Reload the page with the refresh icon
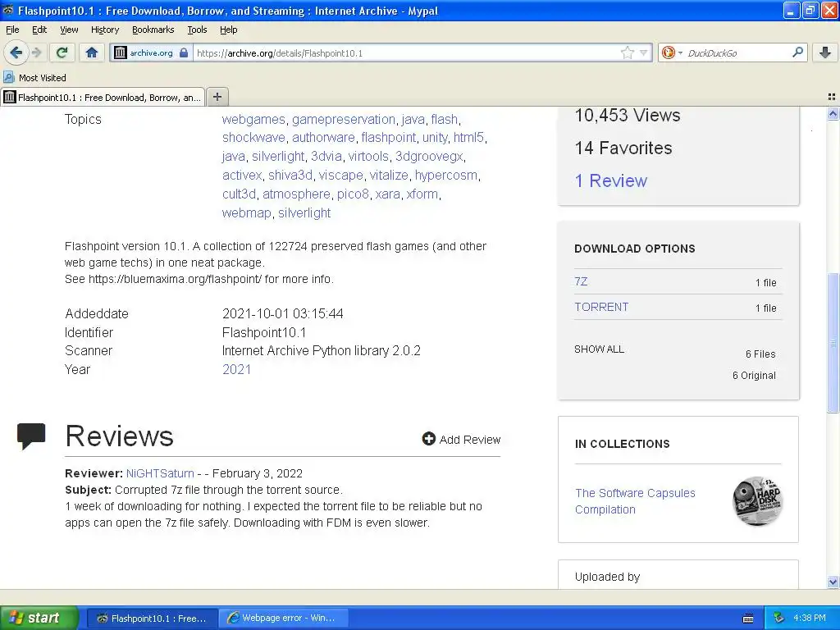The width and height of the screenshot is (840, 630). point(62,52)
